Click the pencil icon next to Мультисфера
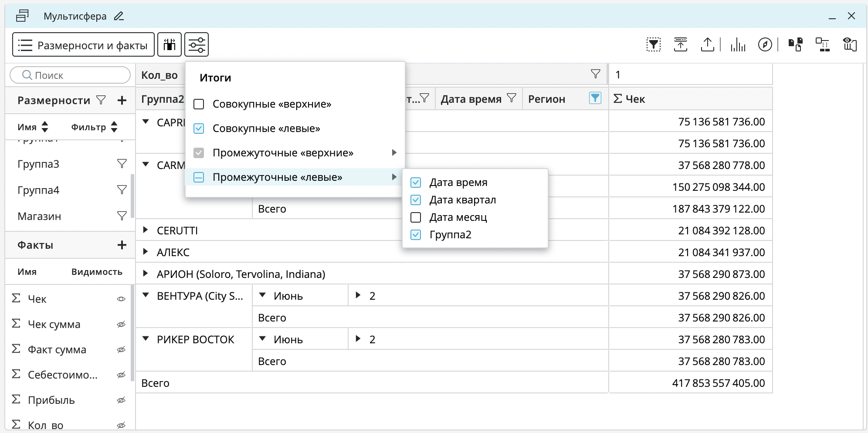The width and height of the screenshot is (868, 433). coord(119,16)
